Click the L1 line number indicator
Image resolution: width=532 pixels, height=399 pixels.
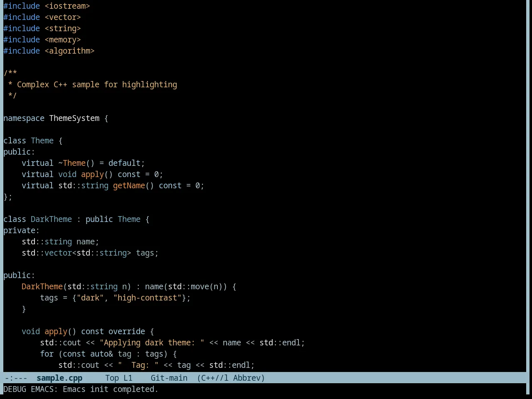tap(128, 378)
